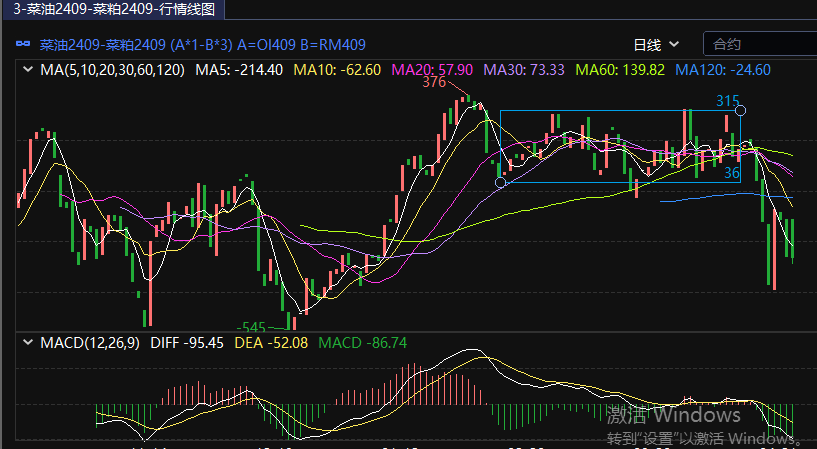Image resolution: width=817 pixels, height=449 pixels.
Task: Select the purple MA30 value label
Action: coord(524,70)
